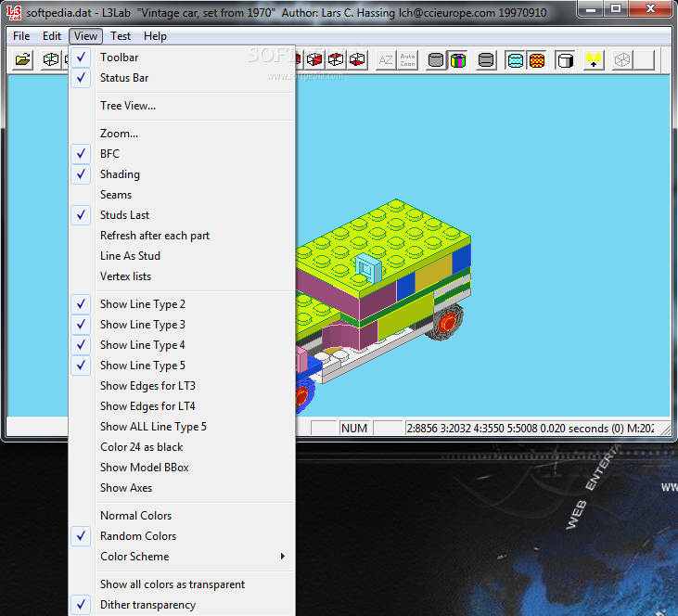Open the File menu
The height and width of the screenshot is (616, 678).
point(21,36)
